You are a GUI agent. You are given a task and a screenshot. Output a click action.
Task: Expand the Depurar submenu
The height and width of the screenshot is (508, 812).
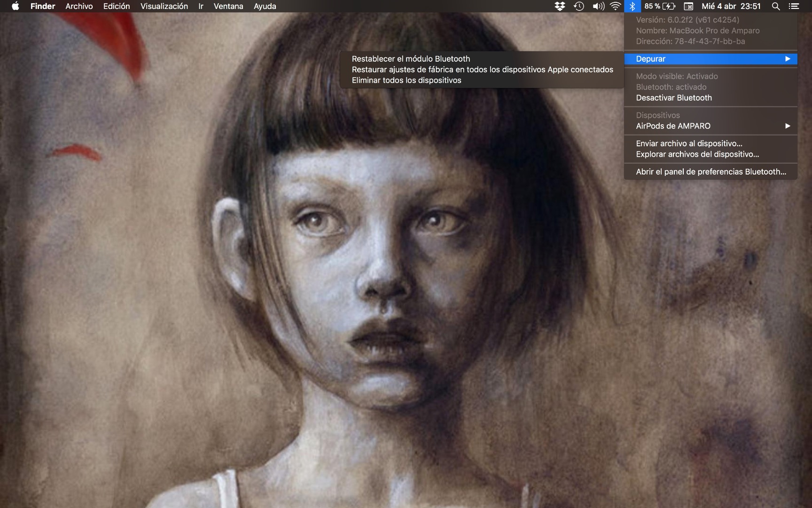coord(710,59)
